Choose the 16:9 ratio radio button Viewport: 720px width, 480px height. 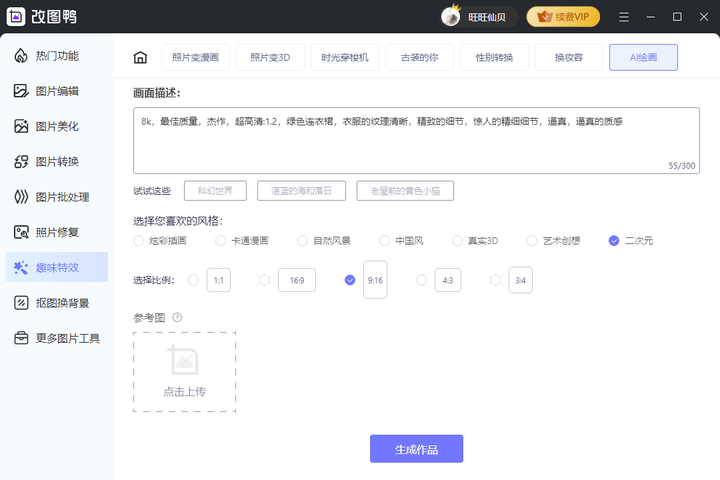[264, 280]
